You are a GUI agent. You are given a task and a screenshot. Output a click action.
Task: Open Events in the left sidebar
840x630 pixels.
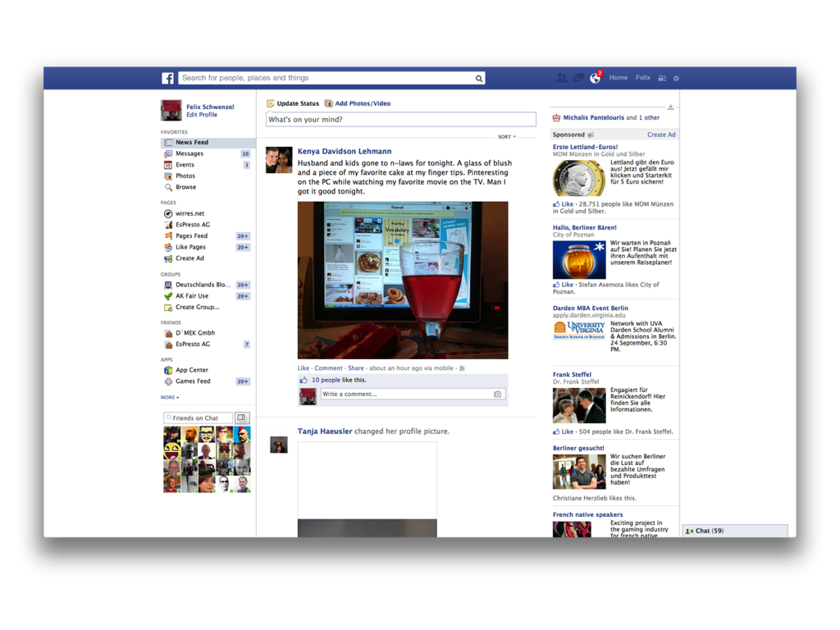pyautogui.click(x=185, y=165)
